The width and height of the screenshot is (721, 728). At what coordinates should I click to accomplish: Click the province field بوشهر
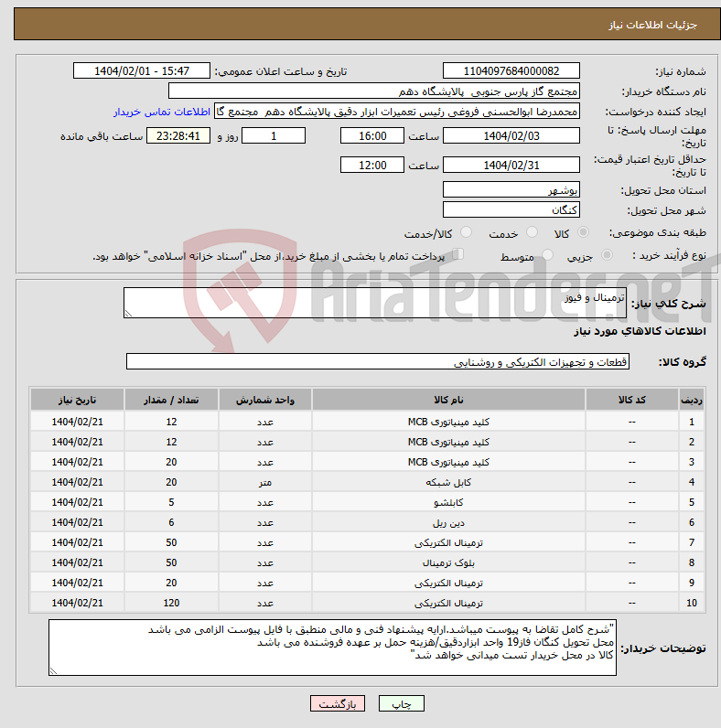(511, 190)
